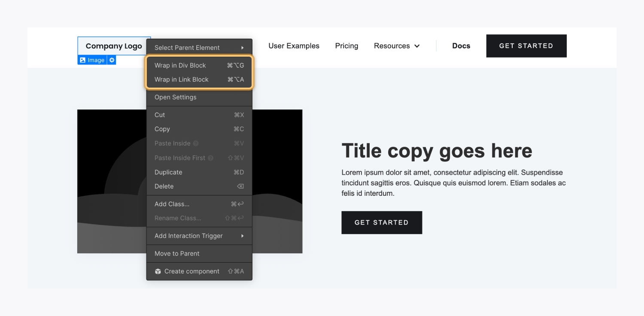This screenshot has height=316, width=644.
Task: Click the help icon beside Paste Inside First
Action: [210, 158]
